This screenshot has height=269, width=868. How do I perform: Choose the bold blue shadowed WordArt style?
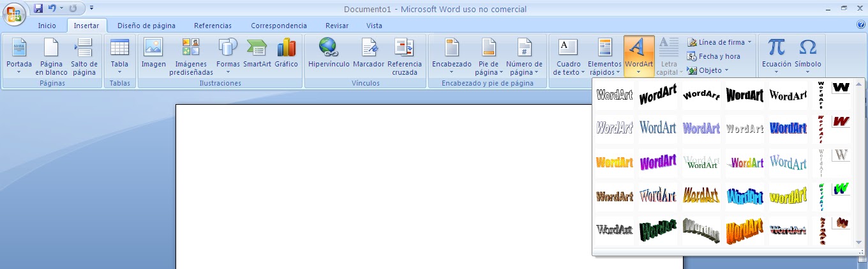pos(788,128)
